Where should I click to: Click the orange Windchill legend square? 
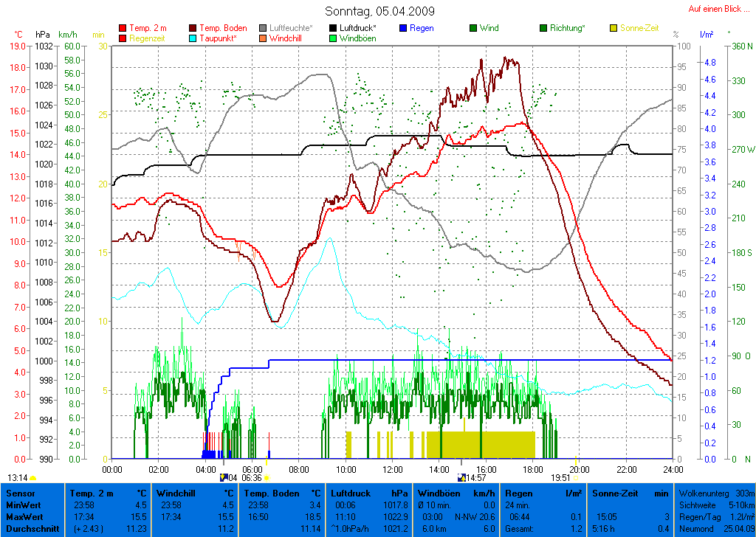(264, 38)
